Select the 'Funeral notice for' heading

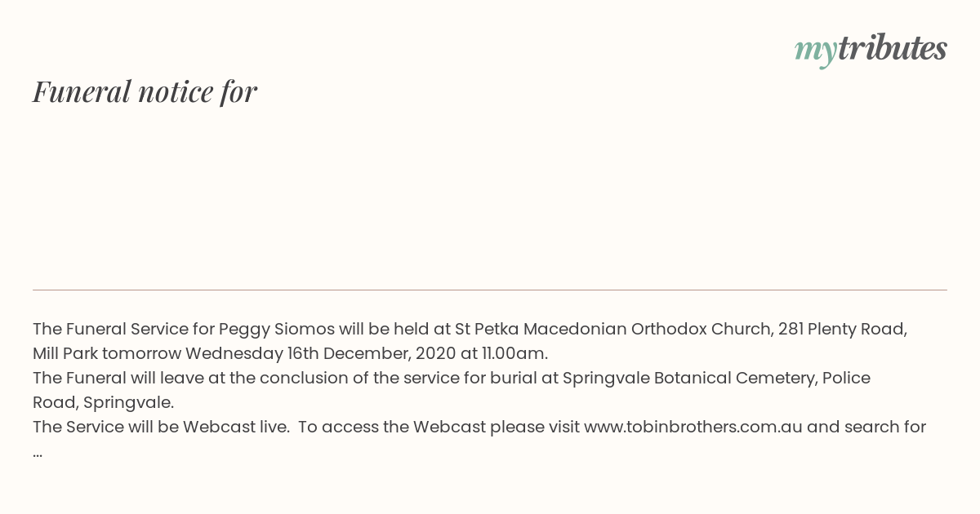(x=145, y=91)
